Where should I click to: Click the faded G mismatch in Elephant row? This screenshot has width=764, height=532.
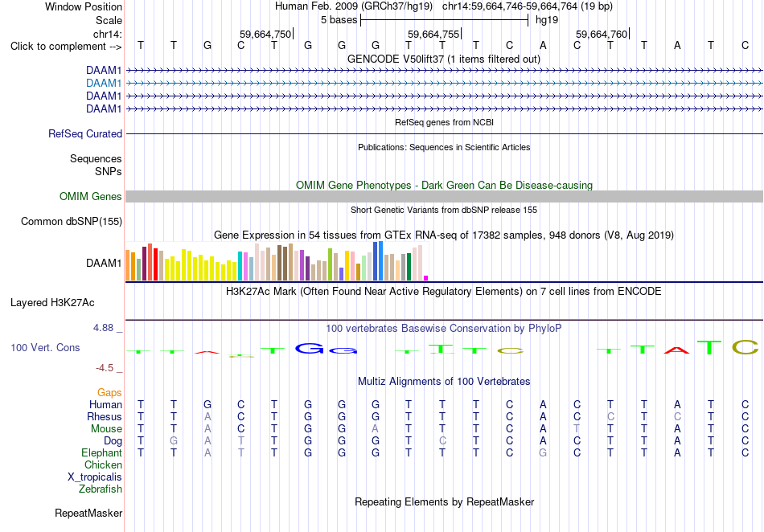point(543,452)
